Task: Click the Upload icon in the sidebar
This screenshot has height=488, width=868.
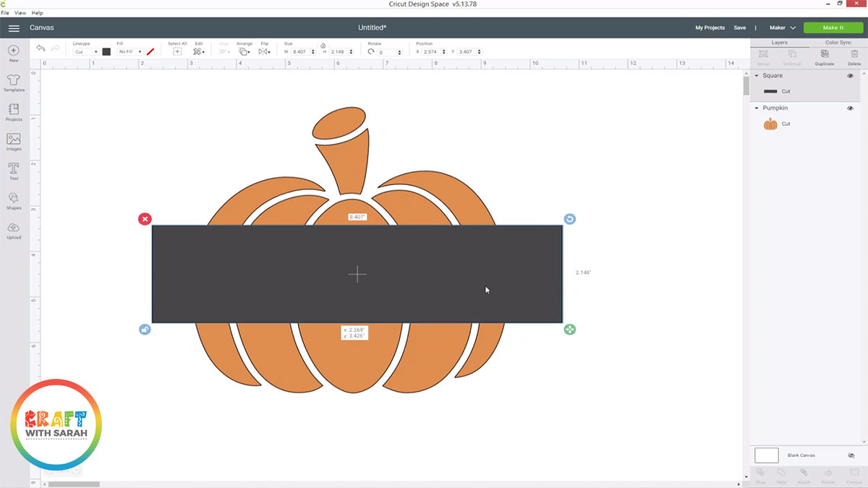Action: tap(13, 230)
